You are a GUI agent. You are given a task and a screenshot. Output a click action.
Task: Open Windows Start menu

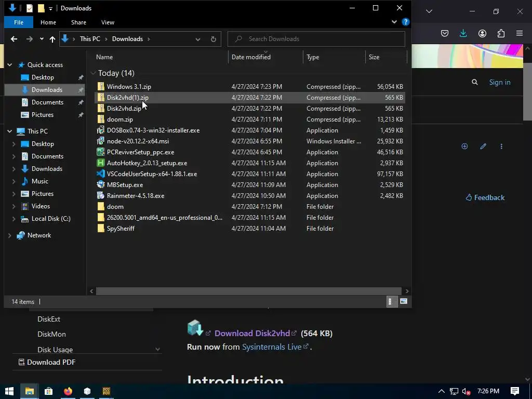pos(9,391)
